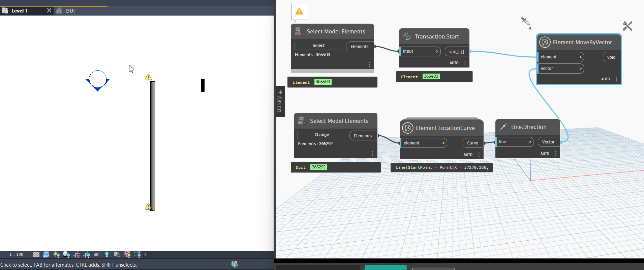Click lower Select Model Elements node icon

point(302,121)
